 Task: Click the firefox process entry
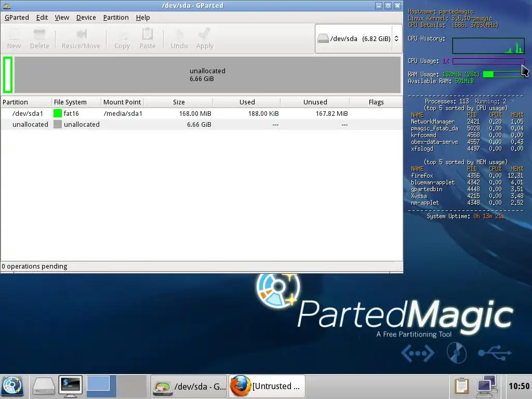pos(467,176)
